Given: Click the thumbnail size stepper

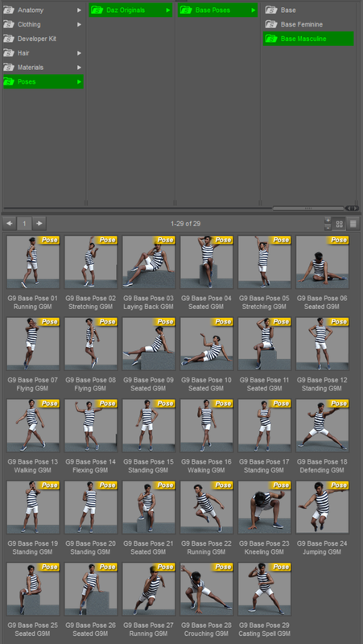Looking at the screenshot, I should tap(328, 224).
